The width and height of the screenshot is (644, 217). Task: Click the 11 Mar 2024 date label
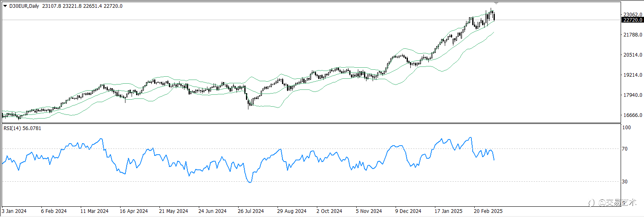[x=94, y=211]
